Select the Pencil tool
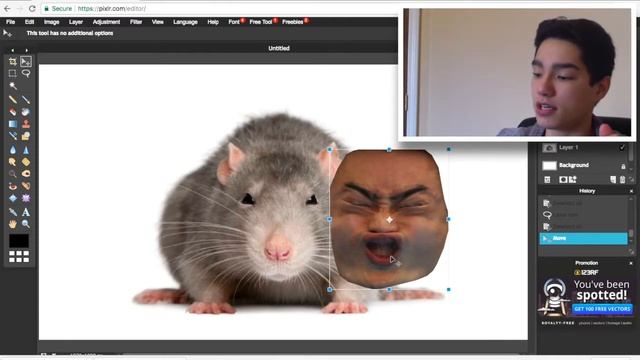The image size is (640, 360). tap(13, 100)
